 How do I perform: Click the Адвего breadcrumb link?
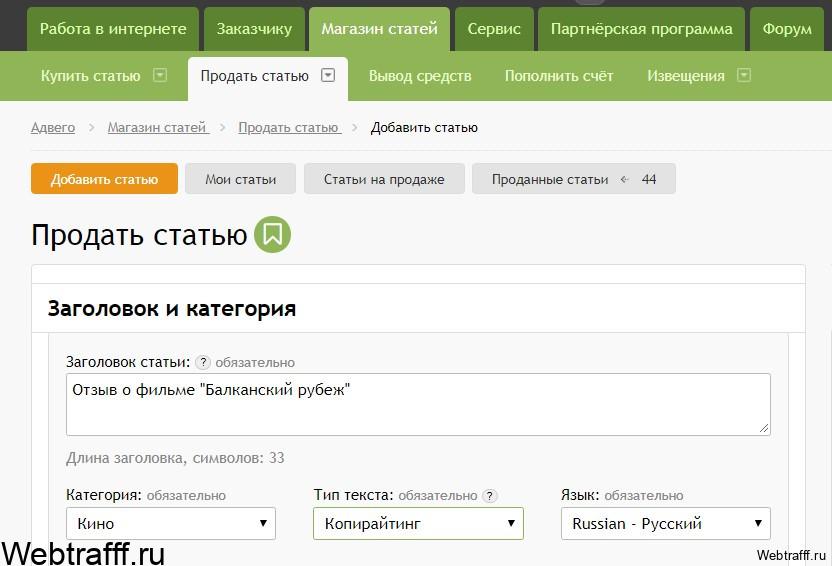pyautogui.click(x=53, y=127)
